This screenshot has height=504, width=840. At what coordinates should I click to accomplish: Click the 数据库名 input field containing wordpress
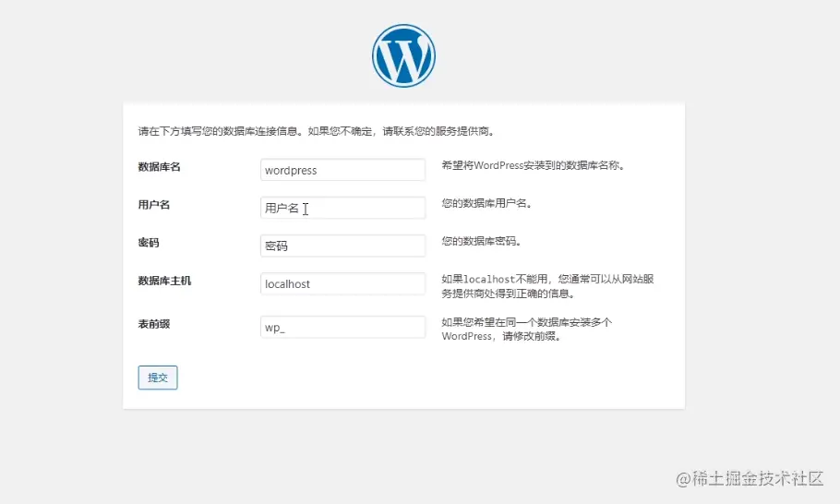click(x=342, y=170)
